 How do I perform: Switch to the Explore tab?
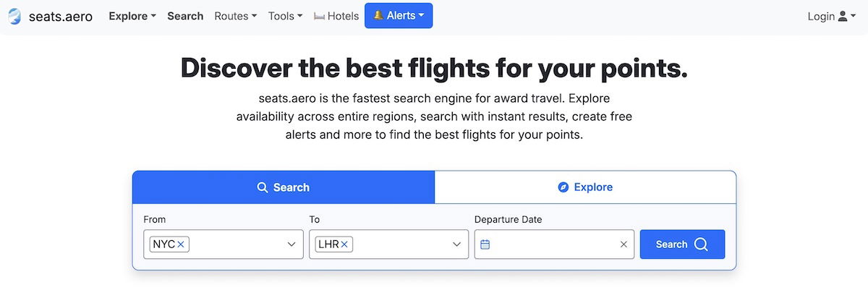tap(585, 187)
